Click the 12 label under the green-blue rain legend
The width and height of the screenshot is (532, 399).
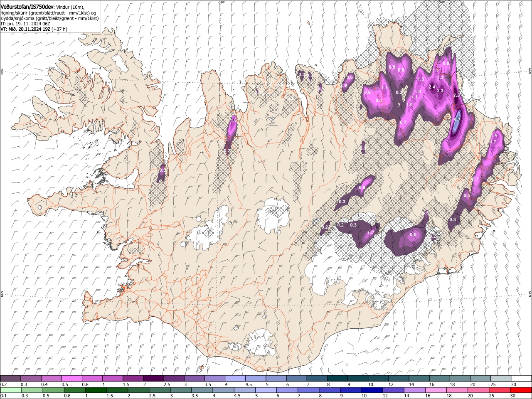385,396
